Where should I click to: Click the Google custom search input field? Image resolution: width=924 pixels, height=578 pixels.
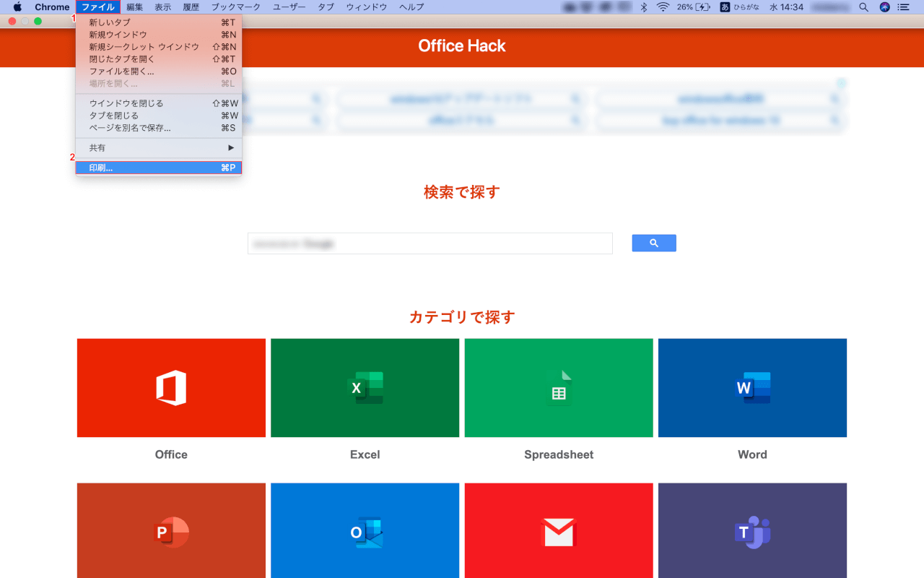coord(430,243)
